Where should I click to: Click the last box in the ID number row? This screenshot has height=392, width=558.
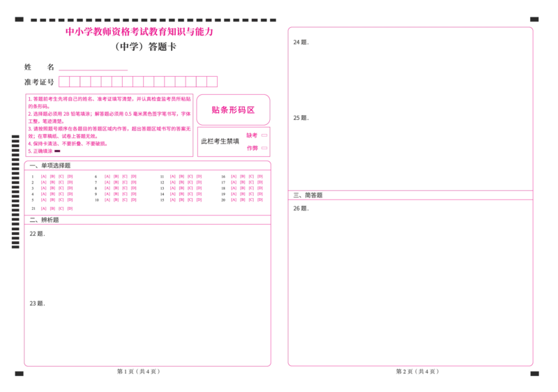point(211,82)
